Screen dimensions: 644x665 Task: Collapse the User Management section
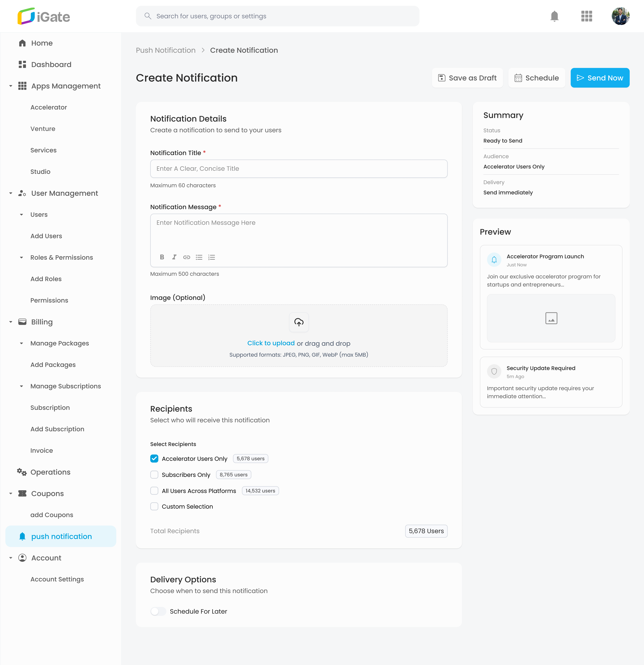pos(11,193)
